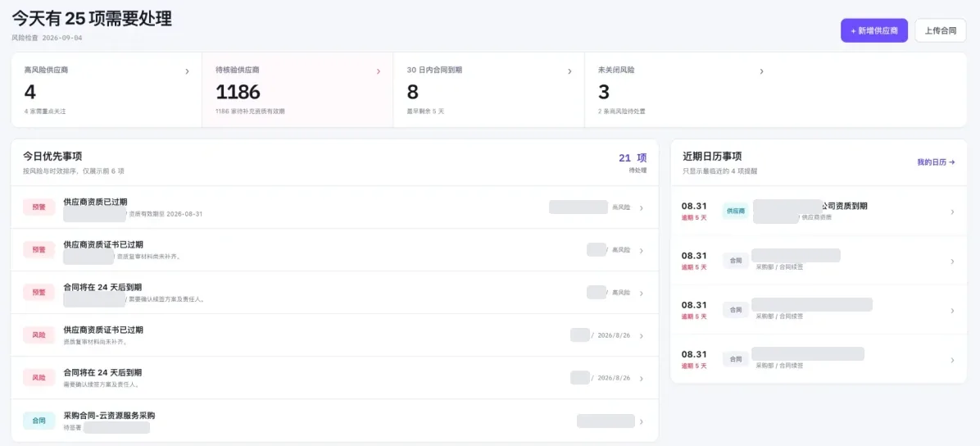Open the red chevron on the 待核验供应商 card
Image resolution: width=980 pixels, height=446 pixels.
pyautogui.click(x=378, y=71)
